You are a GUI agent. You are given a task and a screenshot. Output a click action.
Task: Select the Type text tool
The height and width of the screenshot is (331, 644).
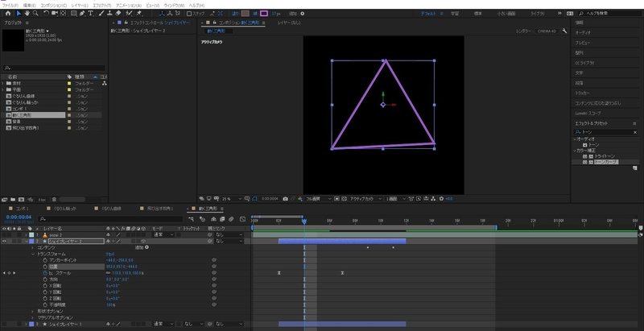[x=90, y=13]
